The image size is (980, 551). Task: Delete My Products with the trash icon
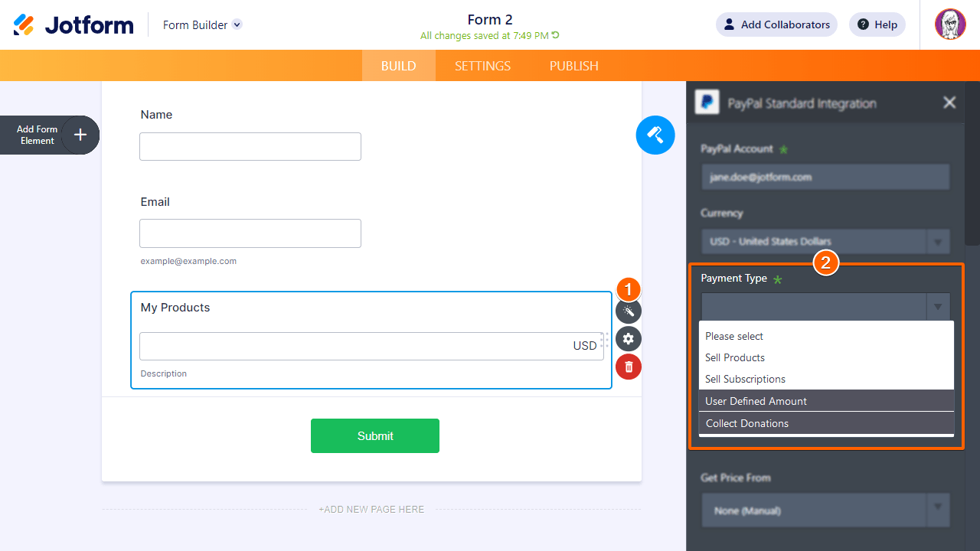pyautogui.click(x=629, y=367)
